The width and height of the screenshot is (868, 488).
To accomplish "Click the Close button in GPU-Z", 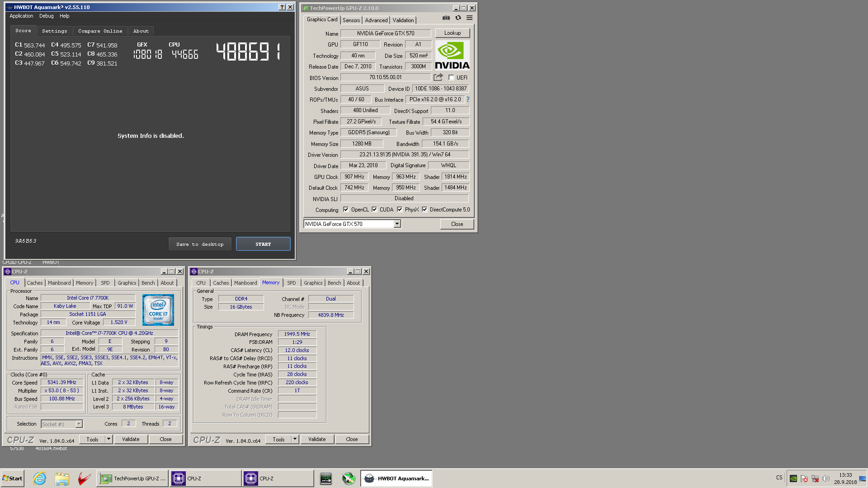I will point(457,224).
